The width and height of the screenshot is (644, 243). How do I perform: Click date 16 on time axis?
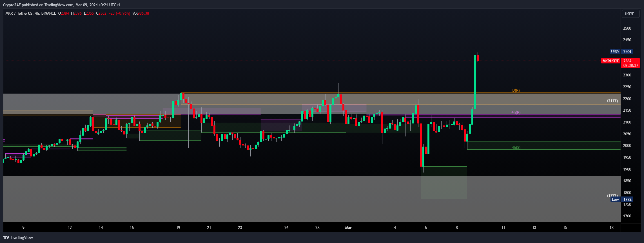coord(132,228)
